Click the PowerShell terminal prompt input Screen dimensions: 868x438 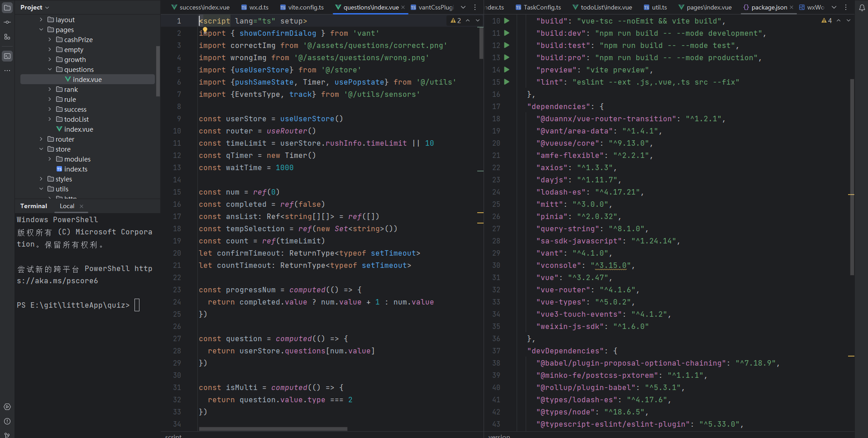click(x=137, y=305)
